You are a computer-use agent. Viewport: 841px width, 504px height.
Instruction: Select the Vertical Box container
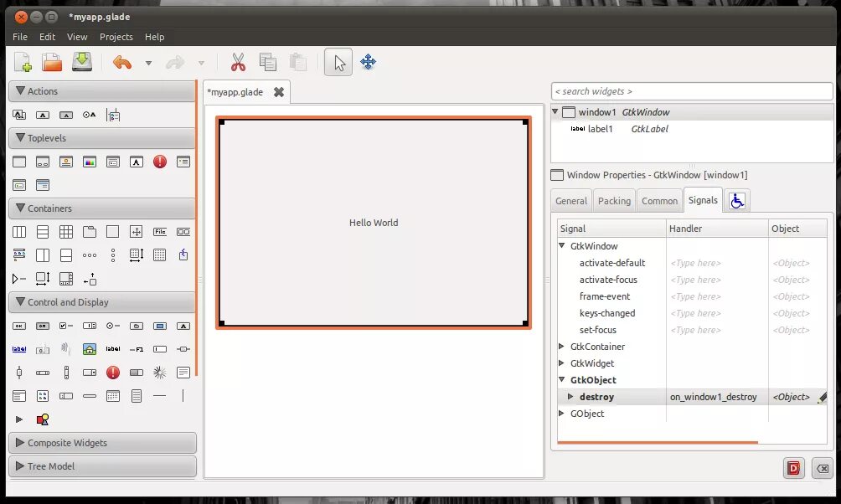click(x=43, y=232)
